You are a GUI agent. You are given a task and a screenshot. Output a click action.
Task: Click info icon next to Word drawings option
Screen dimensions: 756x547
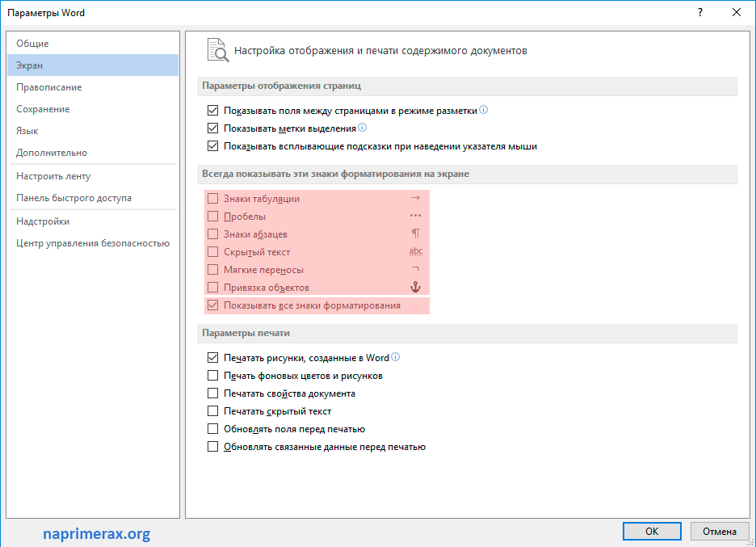pyautogui.click(x=396, y=357)
